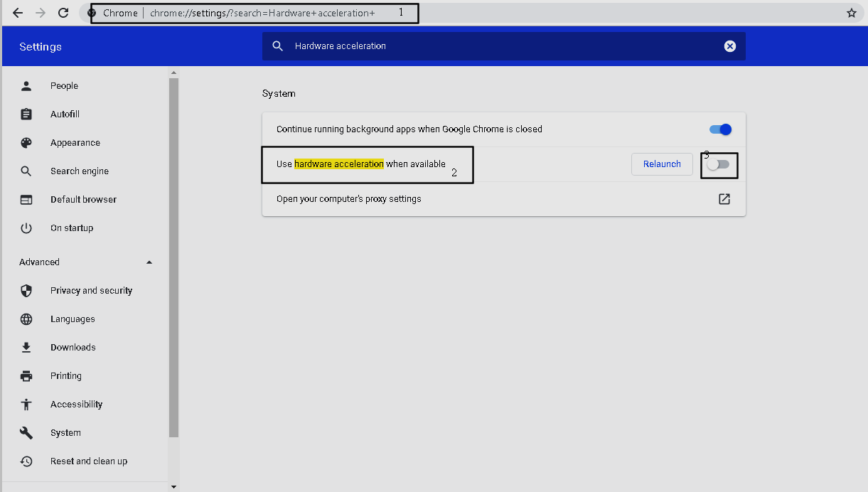
Task: Click the Appearance palette icon
Action: (x=26, y=143)
